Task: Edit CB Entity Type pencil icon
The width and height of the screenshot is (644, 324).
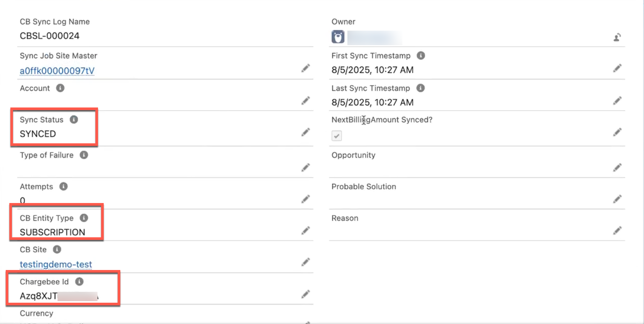Action: (x=305, y=231)
